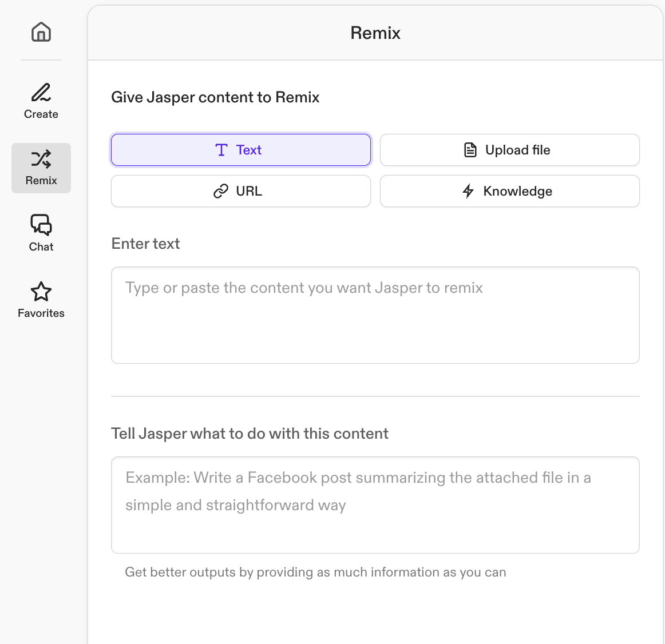Choose Text as the content source
The image size is (665, 644).
pos(241,150)
